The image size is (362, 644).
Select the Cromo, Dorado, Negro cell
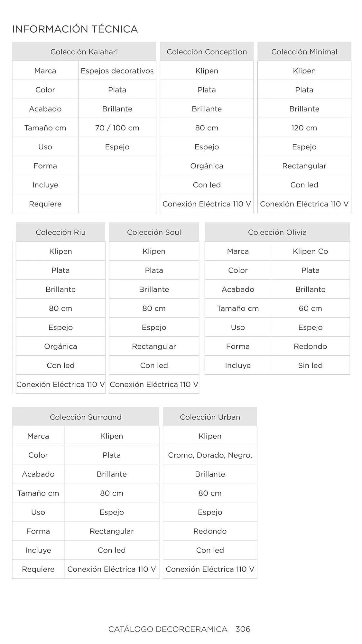pyautogui.click(x=210, y=455)
